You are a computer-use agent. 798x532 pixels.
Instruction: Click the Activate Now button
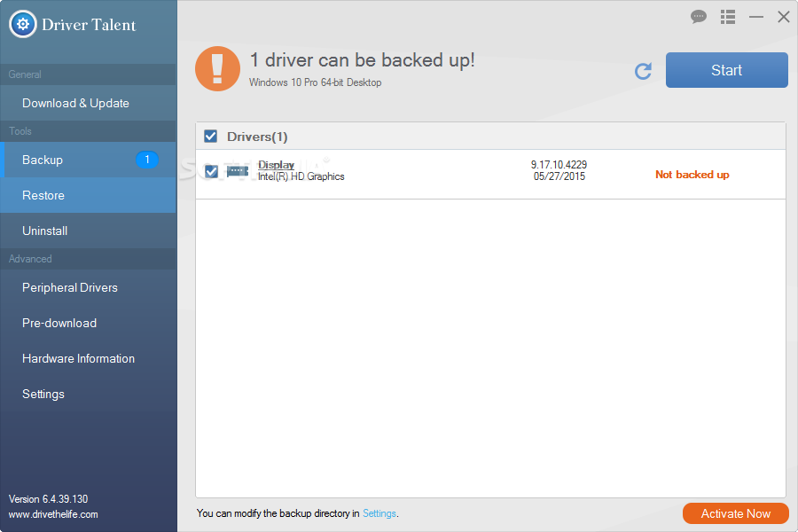click(x=735, y=513)
